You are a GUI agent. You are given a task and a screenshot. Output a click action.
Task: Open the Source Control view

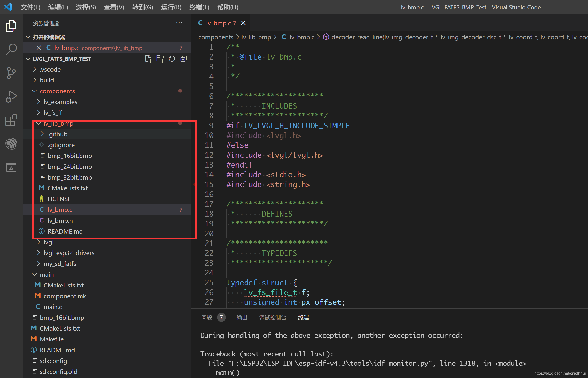(x=11, y=73)
